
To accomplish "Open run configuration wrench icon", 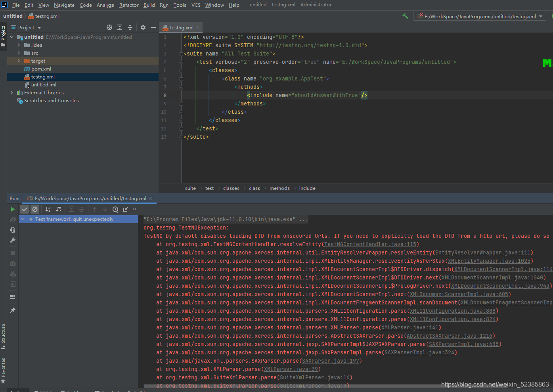I will (13, 240).
